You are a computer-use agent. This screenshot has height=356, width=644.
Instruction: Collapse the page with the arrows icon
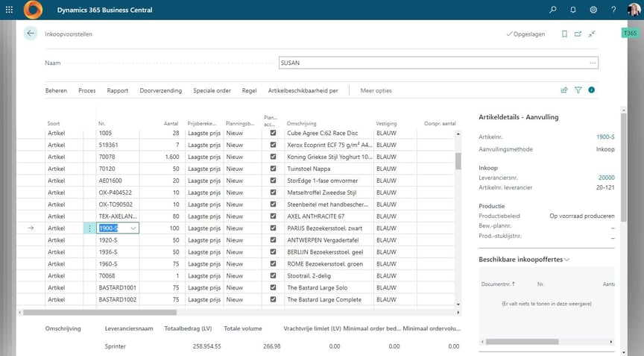point(592,34)
